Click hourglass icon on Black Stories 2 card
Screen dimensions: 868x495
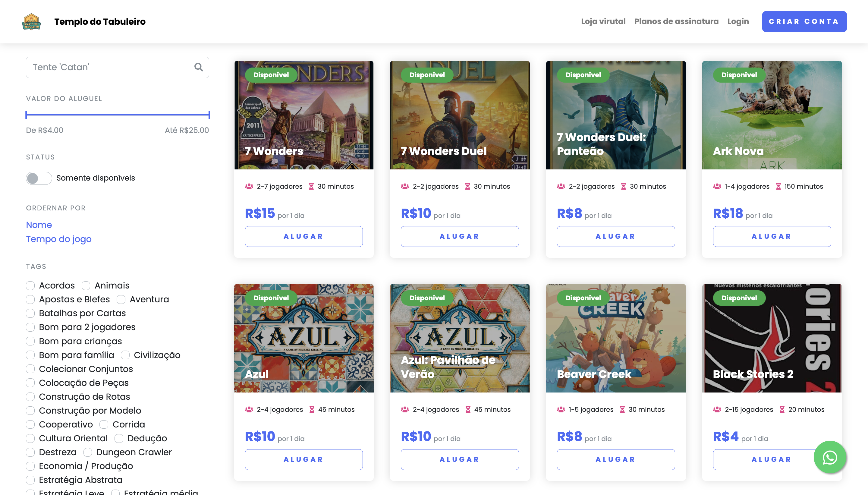[782, 409]
